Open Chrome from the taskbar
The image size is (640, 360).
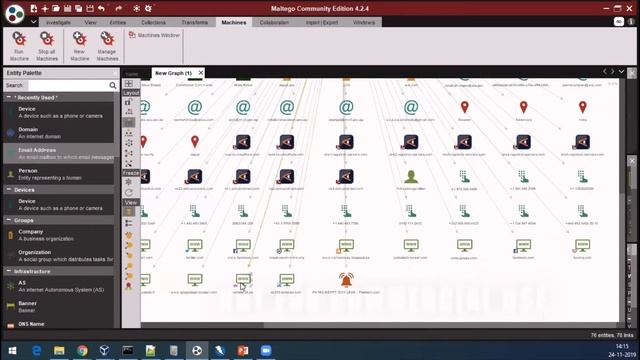(82, 351)
